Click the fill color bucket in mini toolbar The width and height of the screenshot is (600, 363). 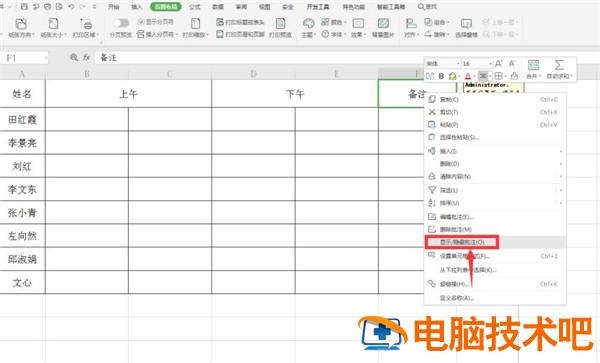click(453, 76)
